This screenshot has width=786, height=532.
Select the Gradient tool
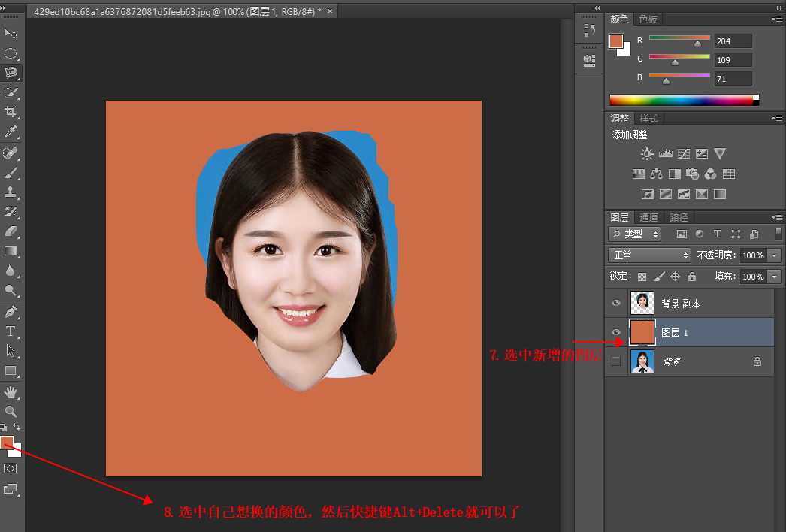tap(11, 251)
